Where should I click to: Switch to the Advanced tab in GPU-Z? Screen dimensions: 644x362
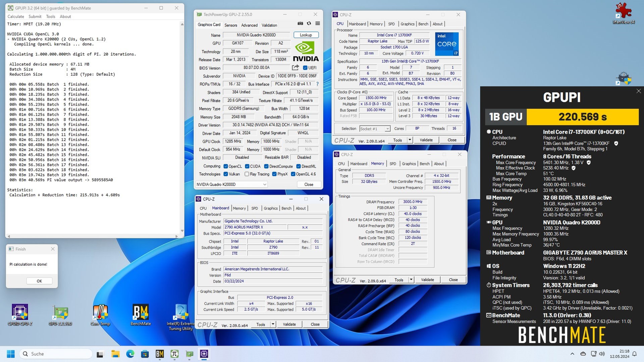pyautogui.click(x=249, y=25)
